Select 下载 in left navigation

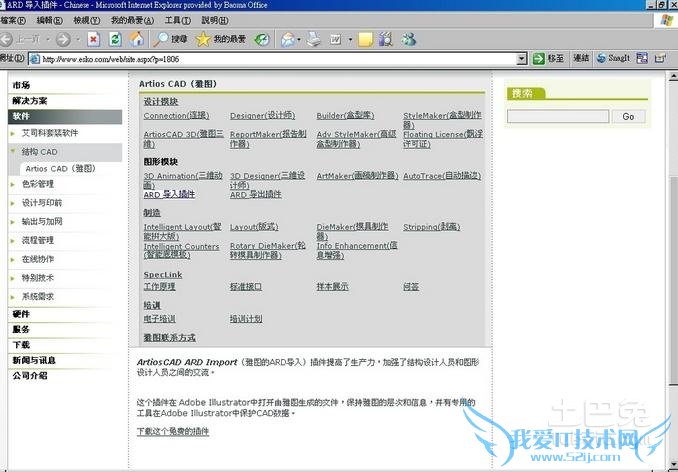coord(21,344)
